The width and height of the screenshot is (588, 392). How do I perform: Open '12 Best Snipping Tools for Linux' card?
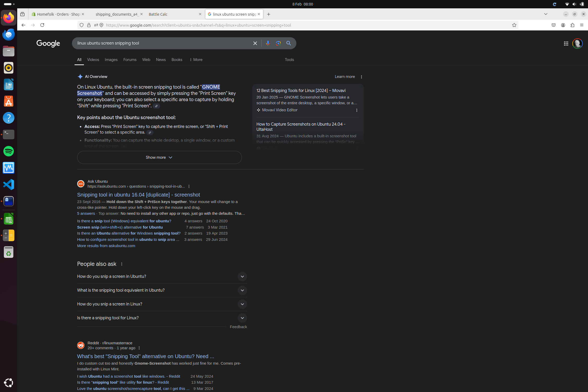point(301,91)
